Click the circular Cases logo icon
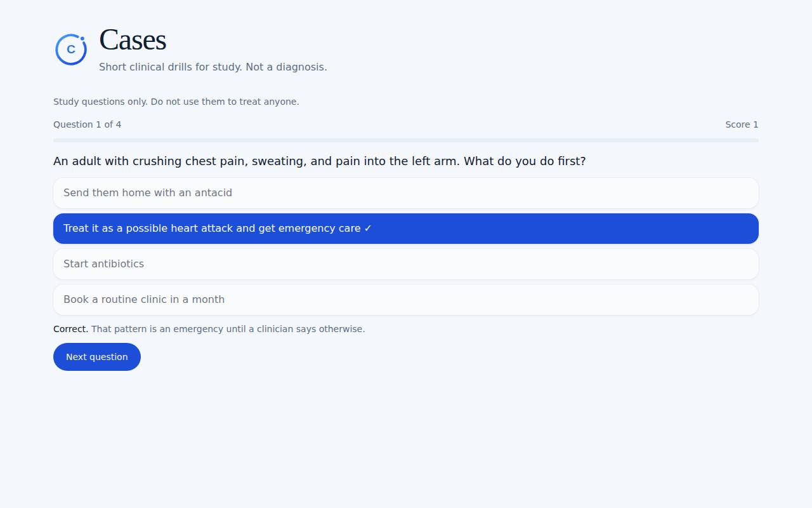 [x=71, y=50]
